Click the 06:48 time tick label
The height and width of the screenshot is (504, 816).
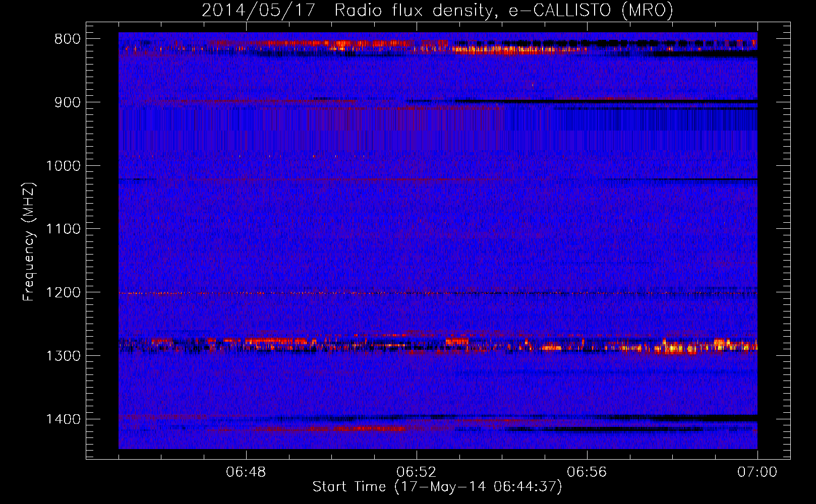(x=246, y=472)
